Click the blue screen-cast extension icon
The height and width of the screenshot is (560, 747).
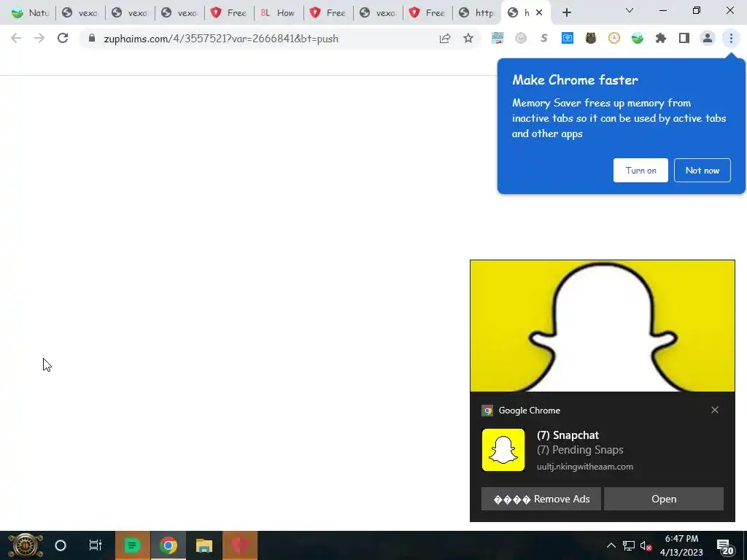tap(568, 38)
